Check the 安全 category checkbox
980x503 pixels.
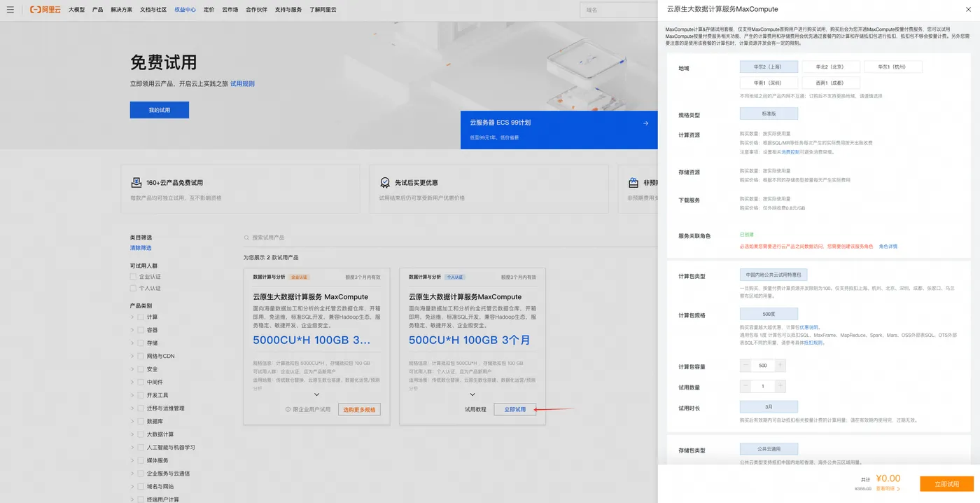[x=141, y=369]
